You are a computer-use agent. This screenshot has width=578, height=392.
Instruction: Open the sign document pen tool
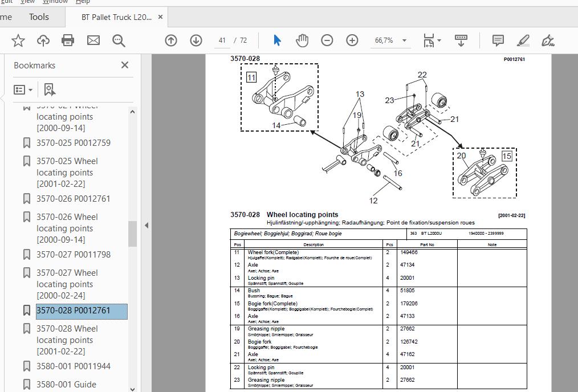[x=548, y=40]
